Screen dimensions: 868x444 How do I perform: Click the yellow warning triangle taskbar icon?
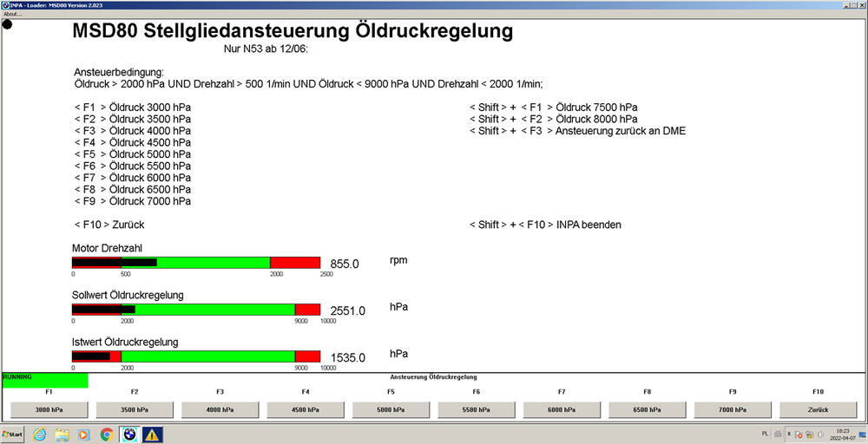coord(152,434)
